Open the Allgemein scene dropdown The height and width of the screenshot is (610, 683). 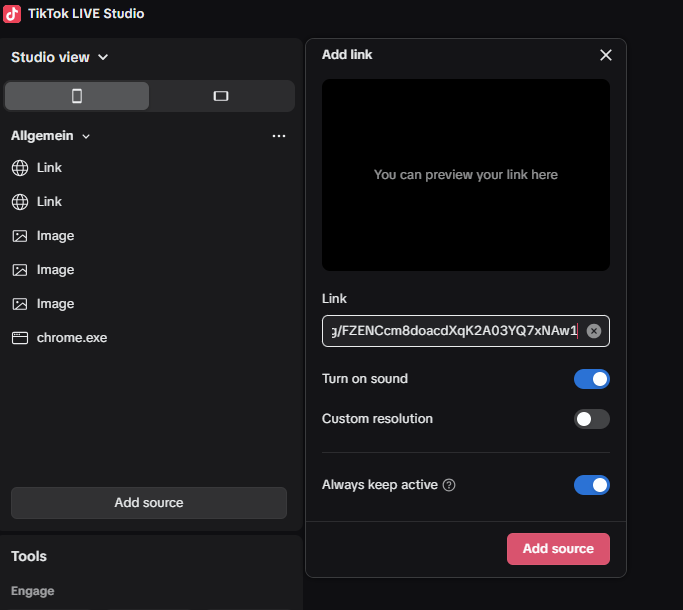pos(51,136)
